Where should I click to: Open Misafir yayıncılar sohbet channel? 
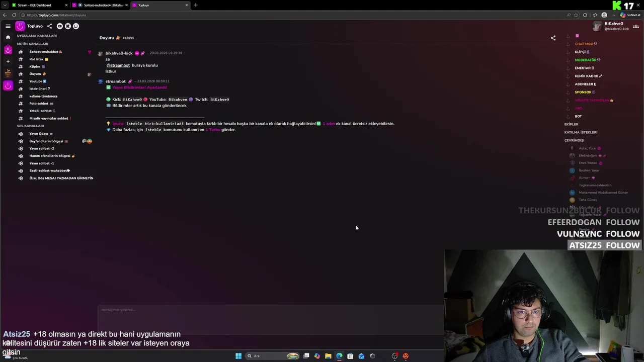point(50,118)
